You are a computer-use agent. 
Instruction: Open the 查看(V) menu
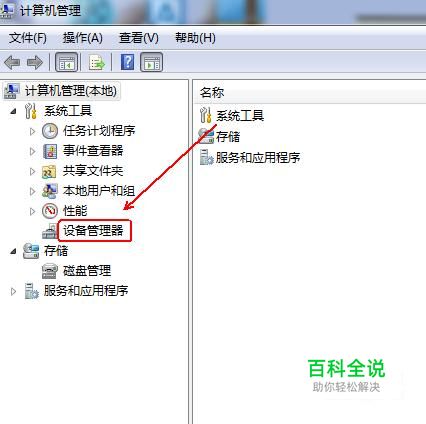(139, 38)
